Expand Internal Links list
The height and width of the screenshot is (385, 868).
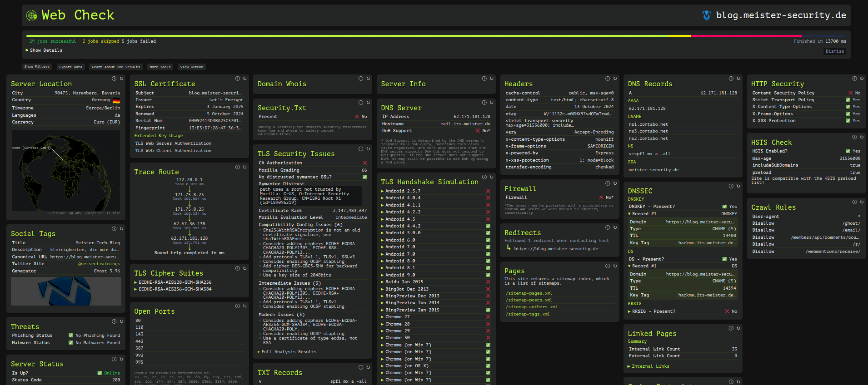pos(649,366)
